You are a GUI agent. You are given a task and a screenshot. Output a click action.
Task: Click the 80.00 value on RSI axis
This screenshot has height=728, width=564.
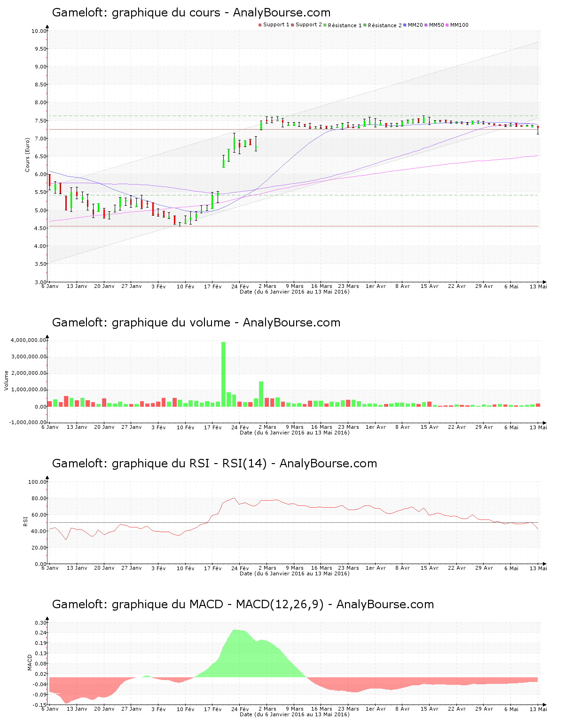(39, 498)
